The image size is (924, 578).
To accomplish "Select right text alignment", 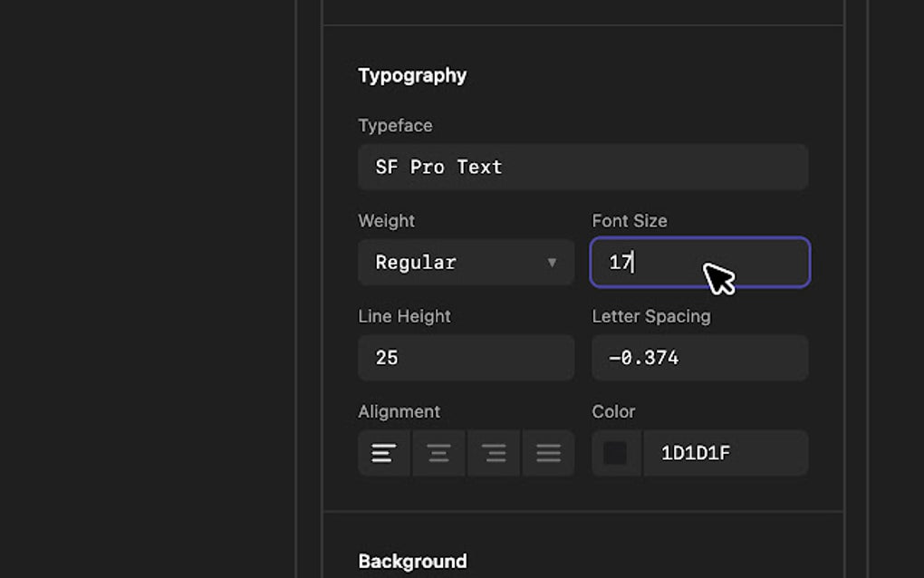I will (494, 453).
